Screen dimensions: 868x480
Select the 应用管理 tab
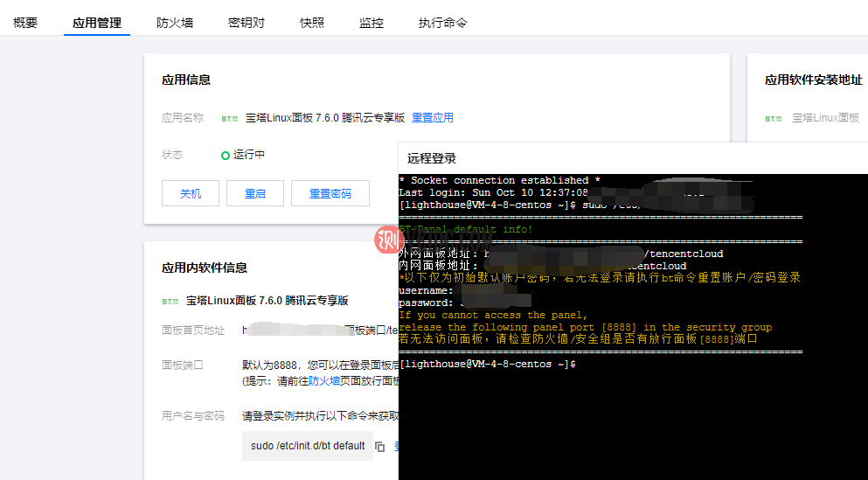coord(97,23)
